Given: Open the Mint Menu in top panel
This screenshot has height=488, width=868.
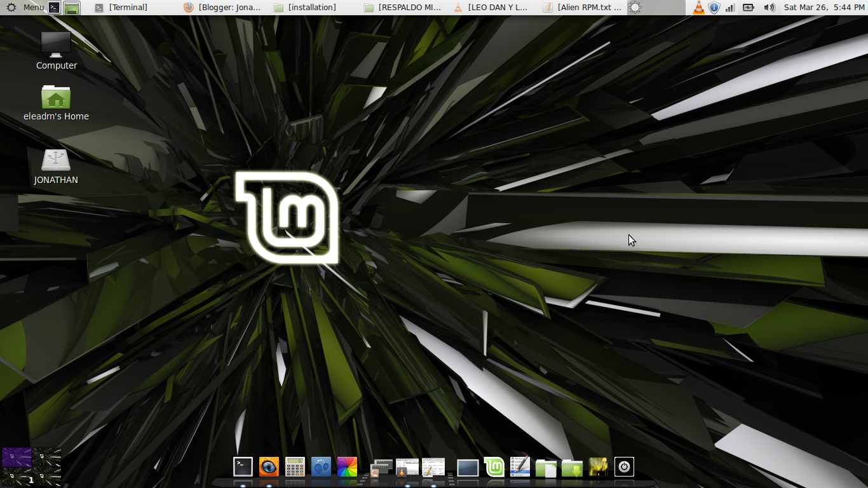Looking at the screenshot, I should [25, 8].
